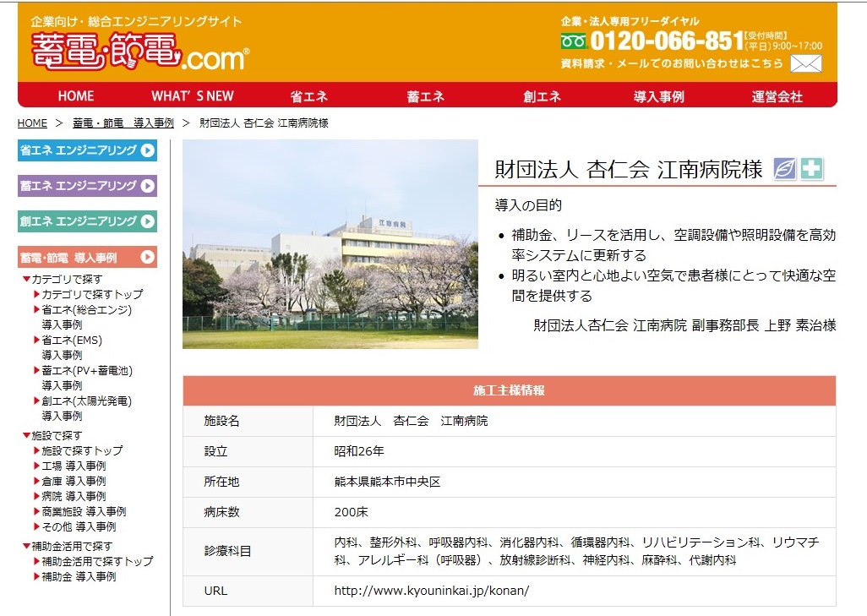This screenshot has height=616, width=867.
Task: Click the 財団法人 杏仁会 江南病院様 heading
Action: (x=629, y=169)
